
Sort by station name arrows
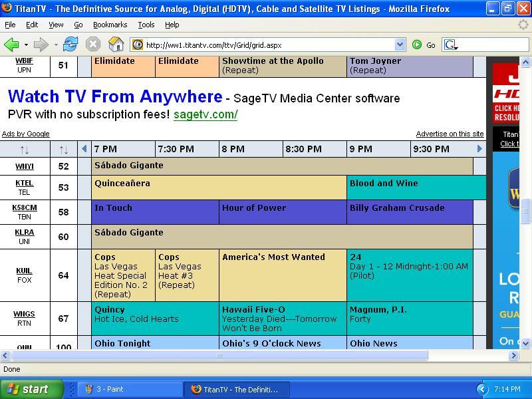click(25, 150)
